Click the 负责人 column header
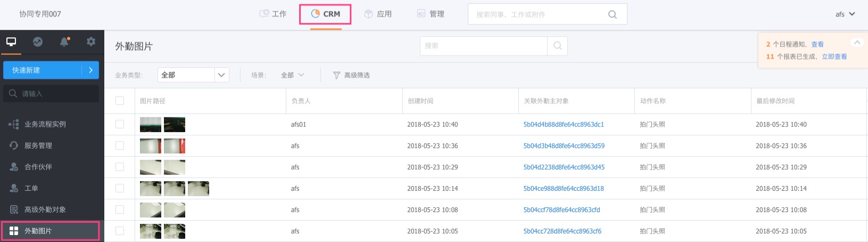 pos(301,101)
